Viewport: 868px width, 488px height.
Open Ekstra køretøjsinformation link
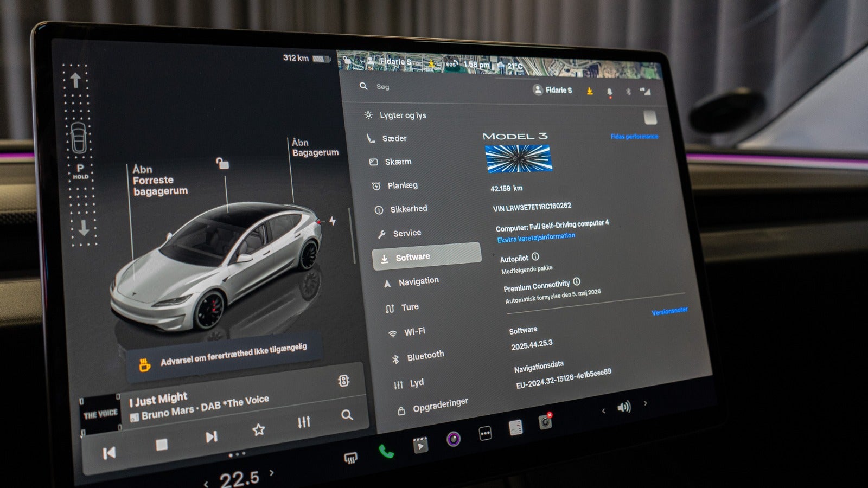pyautogui.click(x=536, y=237)
